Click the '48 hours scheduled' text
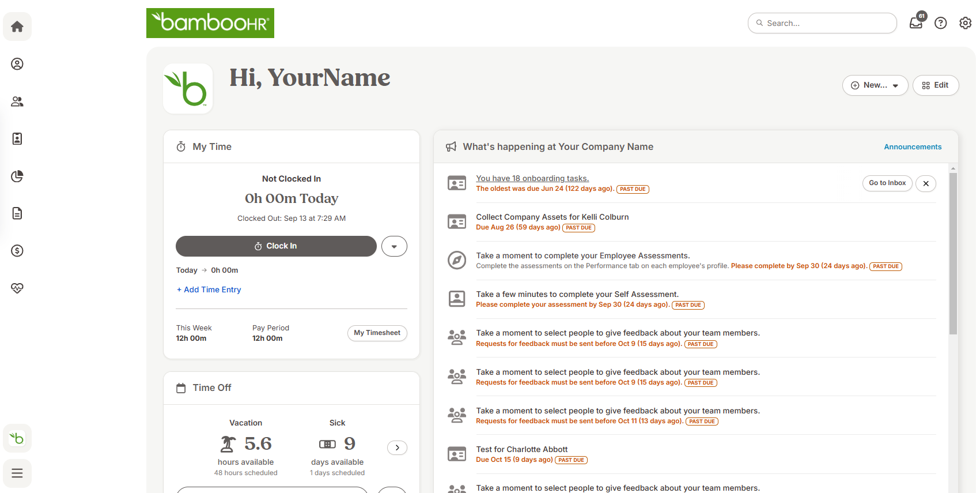980x493 pixels. coord(246,473)
